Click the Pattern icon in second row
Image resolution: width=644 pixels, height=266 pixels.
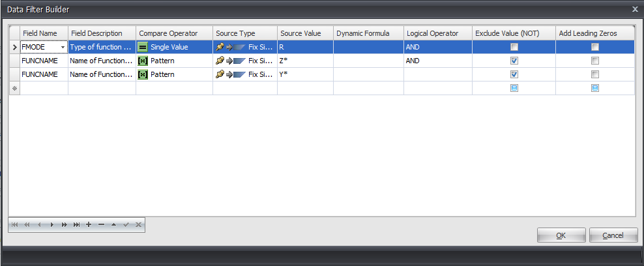143,61
